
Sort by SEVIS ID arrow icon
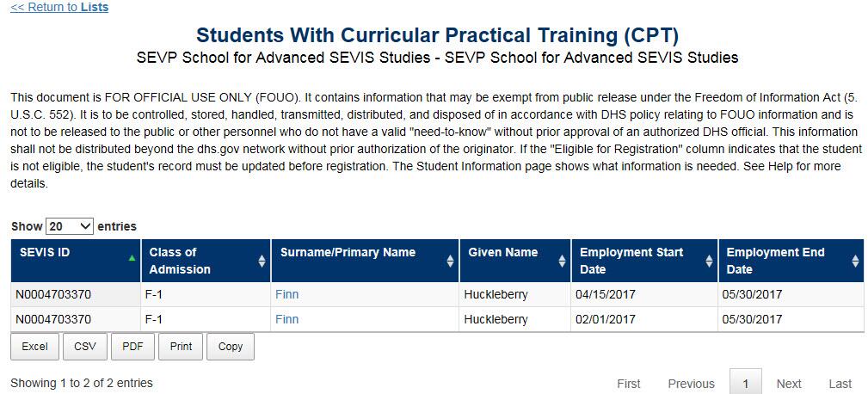coord(132,258)
